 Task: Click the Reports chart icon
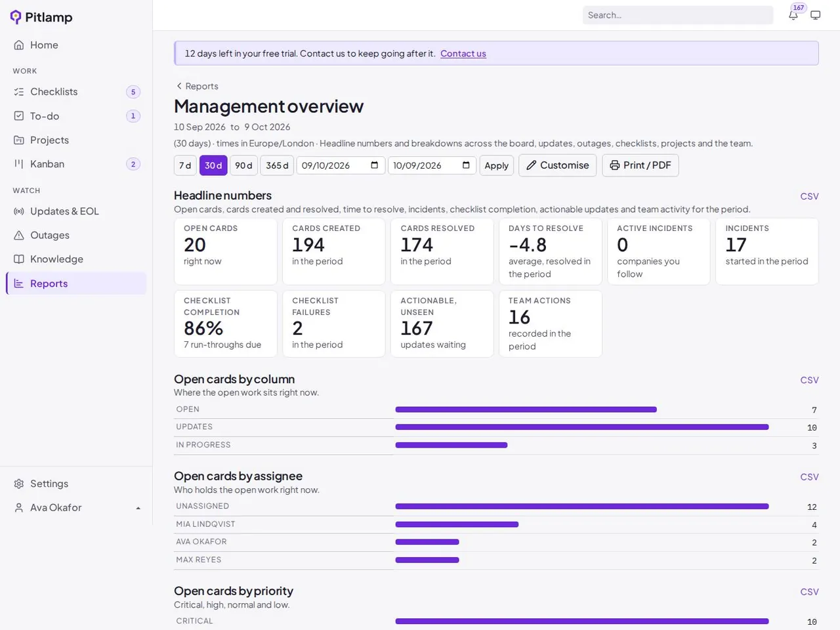(x=19, y=283)
